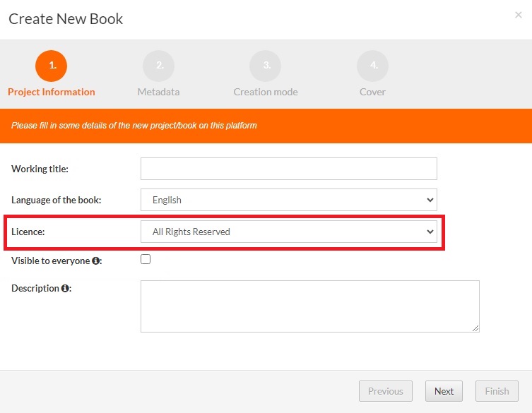Enable the Visible to everyone checkbox
This screenshot has height=413, width=532.
pyautogui.click(x=146, y=259)
